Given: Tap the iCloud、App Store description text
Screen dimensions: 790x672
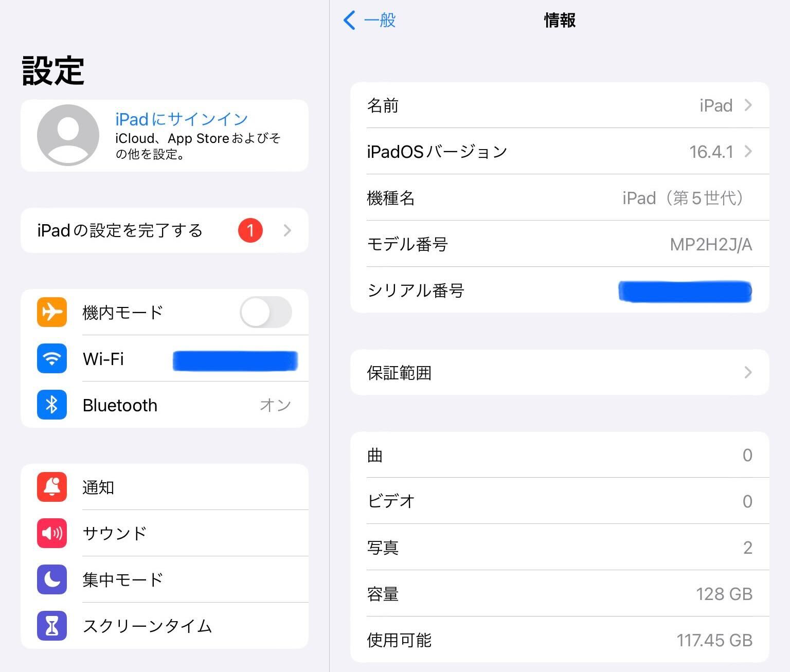Looking at the screenshot, I should coord(198,146).
